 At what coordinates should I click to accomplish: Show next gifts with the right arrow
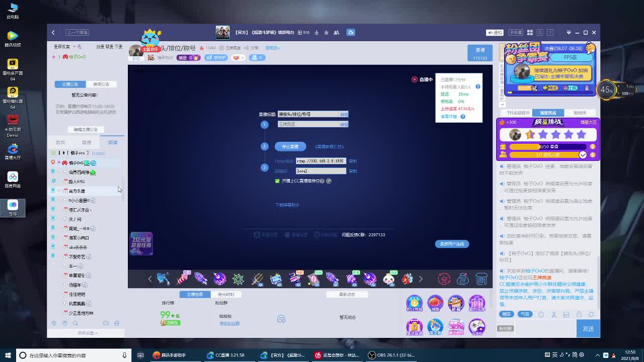click(421, 279)
